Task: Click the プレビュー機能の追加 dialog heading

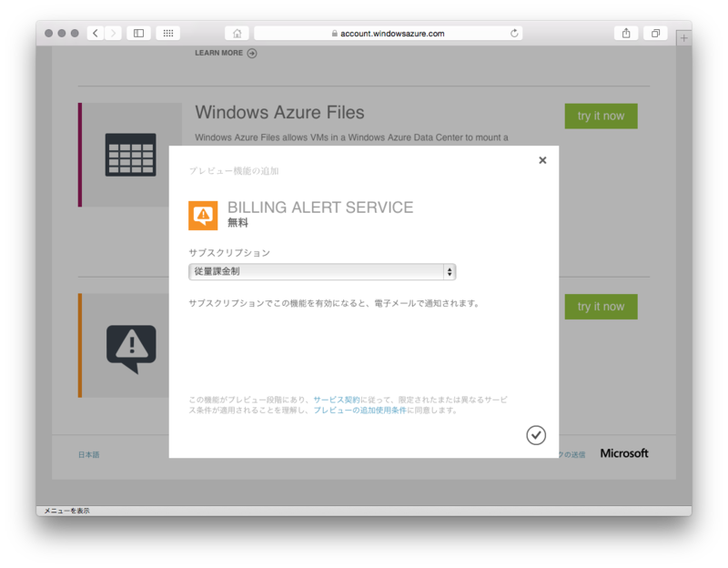Action: (x=234, y=171)
